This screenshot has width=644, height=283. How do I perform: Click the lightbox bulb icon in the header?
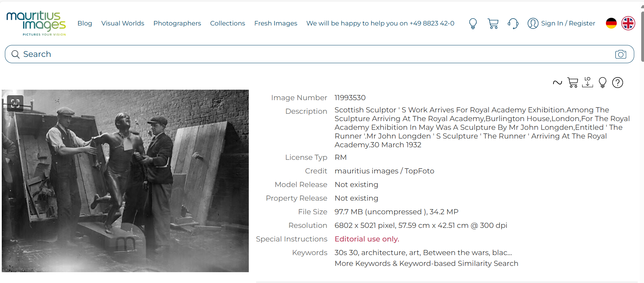pos(473,23)
